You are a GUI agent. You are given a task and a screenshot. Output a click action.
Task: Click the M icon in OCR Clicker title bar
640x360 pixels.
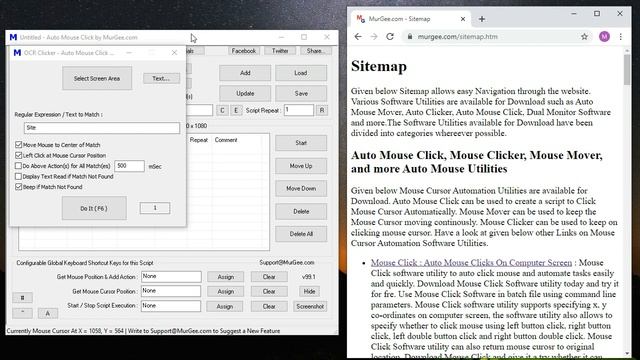click(x=17, y=53)
